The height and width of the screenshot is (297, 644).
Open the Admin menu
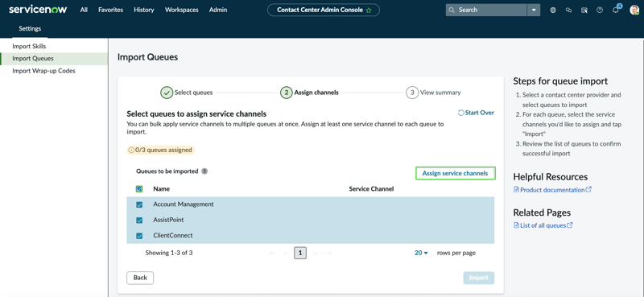tap(218, 10)
